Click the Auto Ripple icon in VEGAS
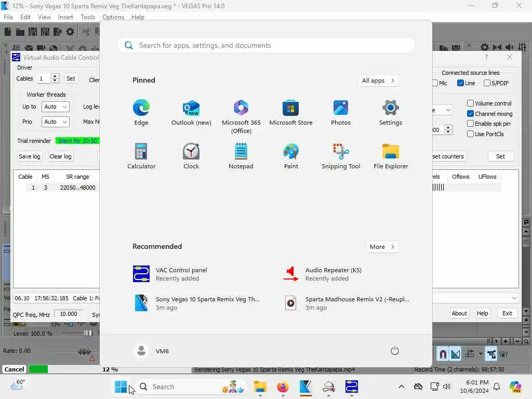The height and width of the screenshot is (399, 532). (x=470, y=354)
